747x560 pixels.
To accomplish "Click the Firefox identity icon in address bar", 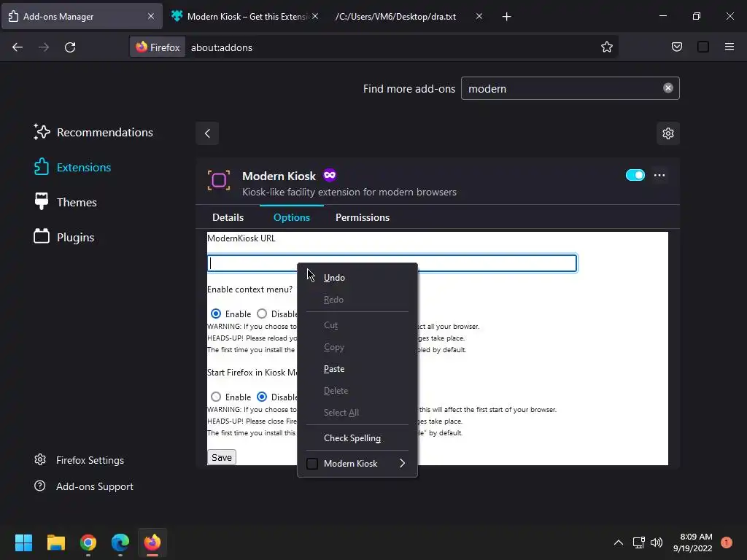I will point(158,47).
